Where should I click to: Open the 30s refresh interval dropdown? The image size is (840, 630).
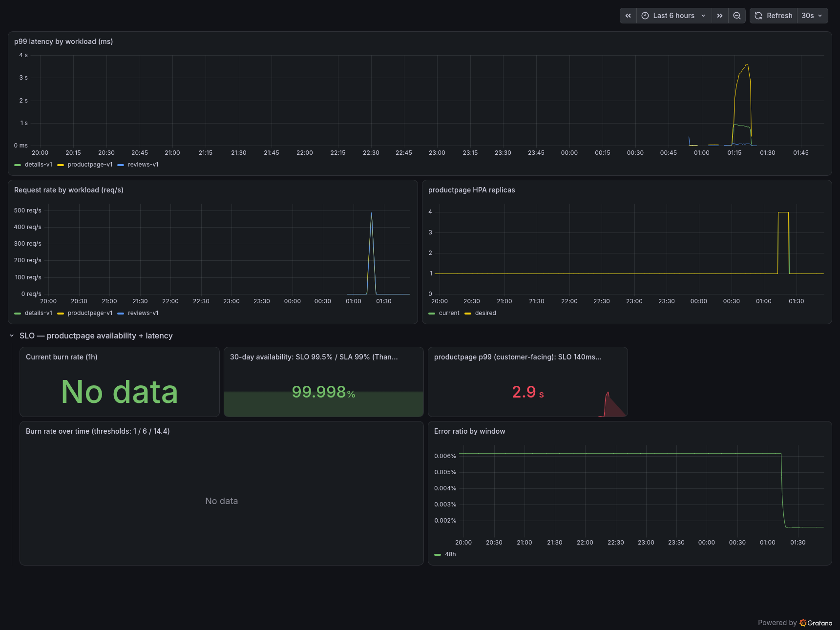[x=812, y=16]
